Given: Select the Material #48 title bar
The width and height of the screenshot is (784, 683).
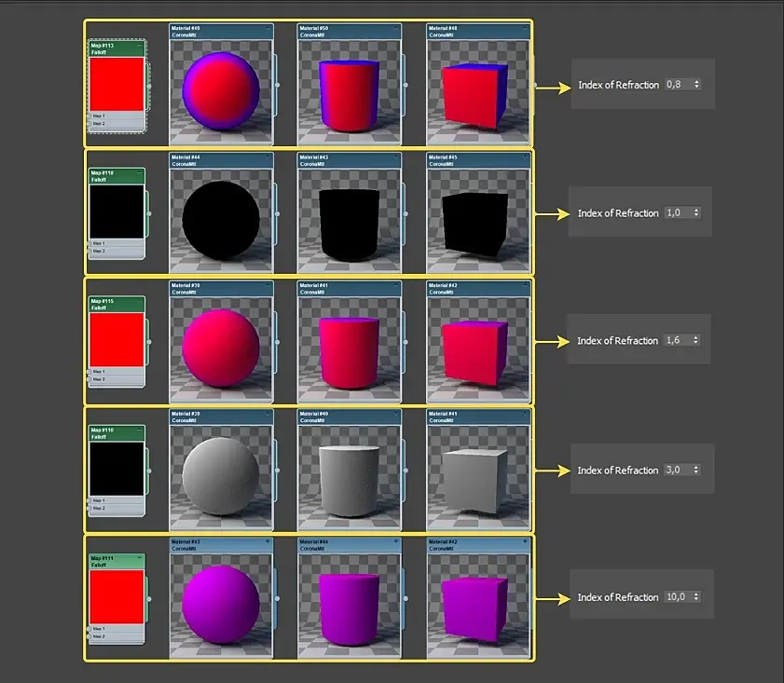Looking at the screenshot, I should click(x=478, y=32).
